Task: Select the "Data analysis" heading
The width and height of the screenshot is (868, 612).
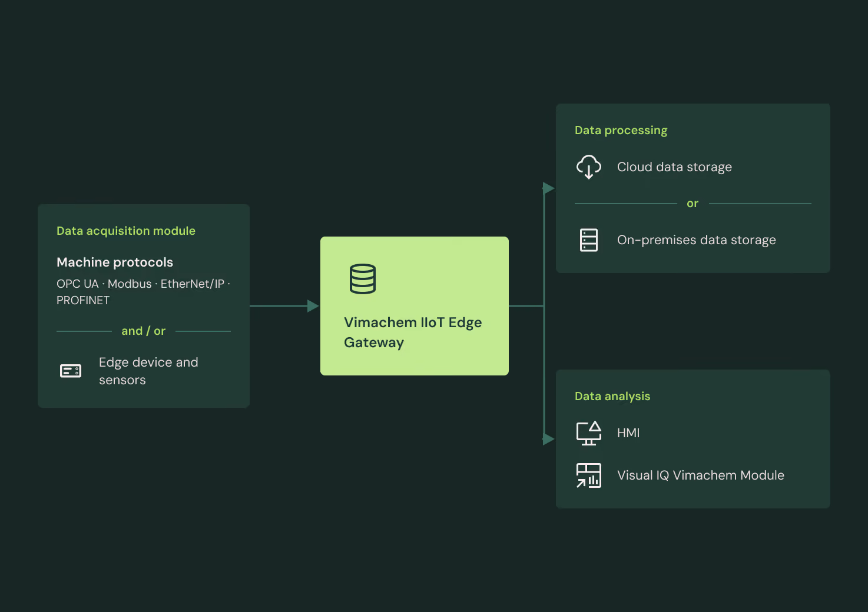Action: pyautogui.click(x=612, y=396)
